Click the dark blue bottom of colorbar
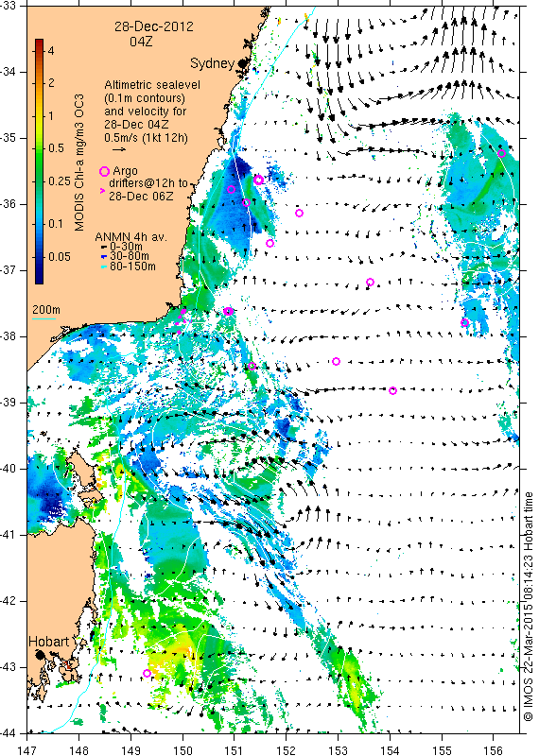Screen dimensions: 539x756 [39, 278]
